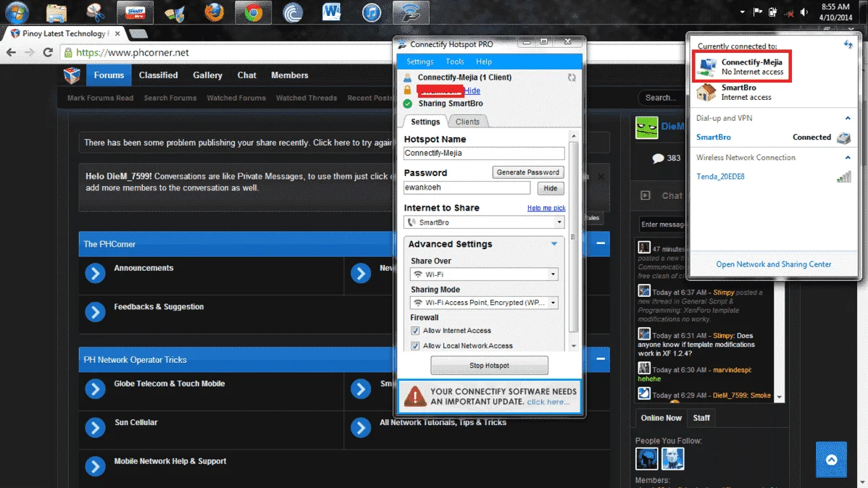868x488 pixels.
Task: Click the PHCorner site logo
Action: (x=72, y=75)
